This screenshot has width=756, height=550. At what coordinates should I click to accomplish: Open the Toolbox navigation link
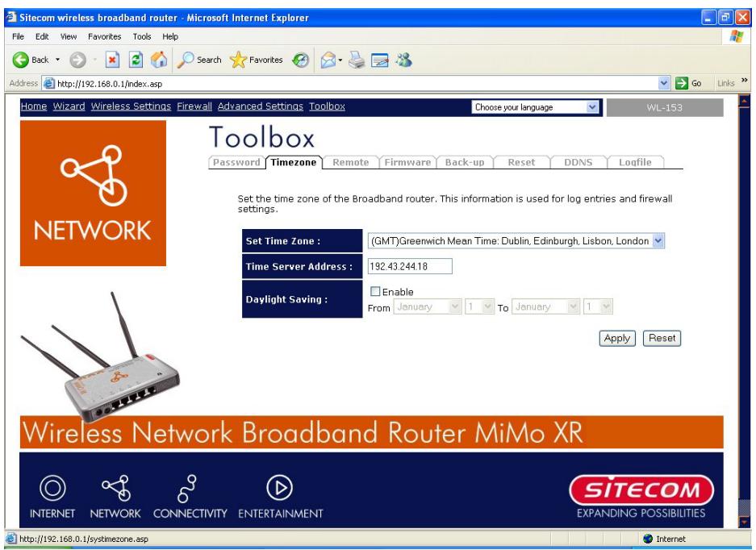tap(328, 106)
